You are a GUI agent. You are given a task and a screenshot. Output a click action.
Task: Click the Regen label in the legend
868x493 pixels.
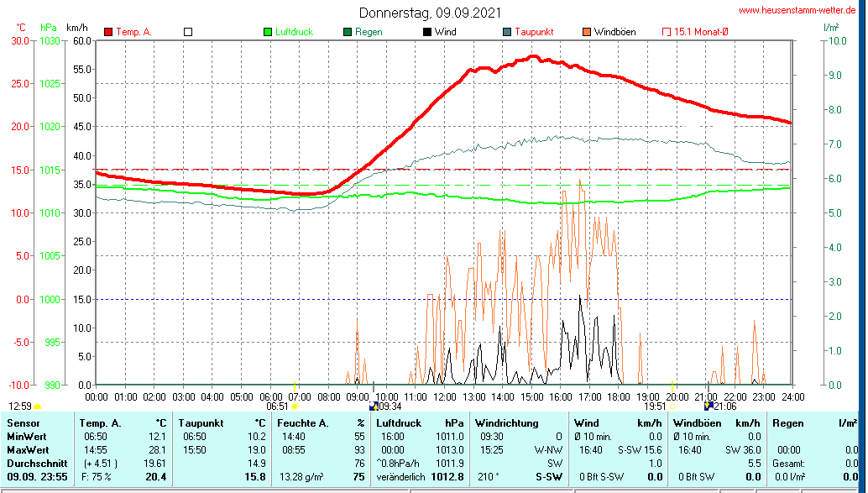click(x=369, y=32)
